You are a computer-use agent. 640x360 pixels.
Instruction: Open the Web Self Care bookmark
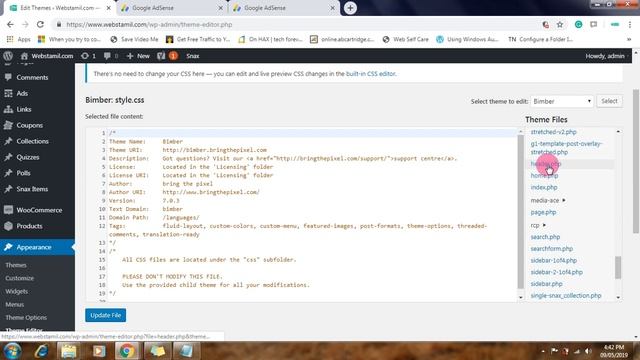coord(406,39)
